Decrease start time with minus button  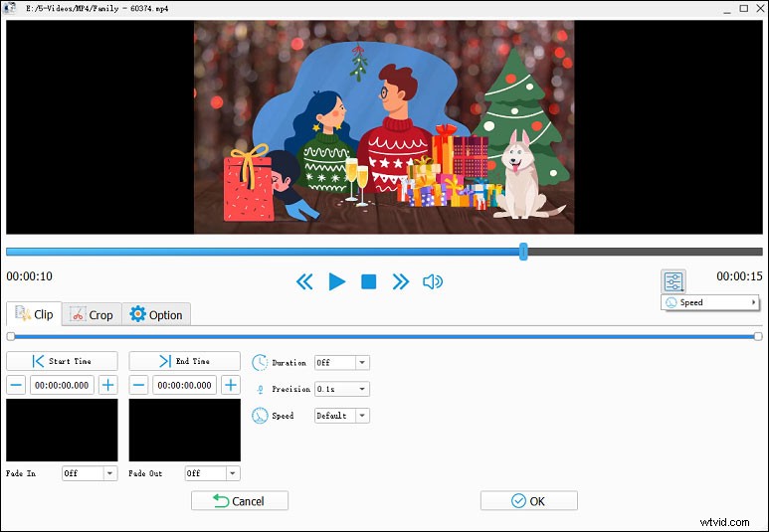point(16,385)
